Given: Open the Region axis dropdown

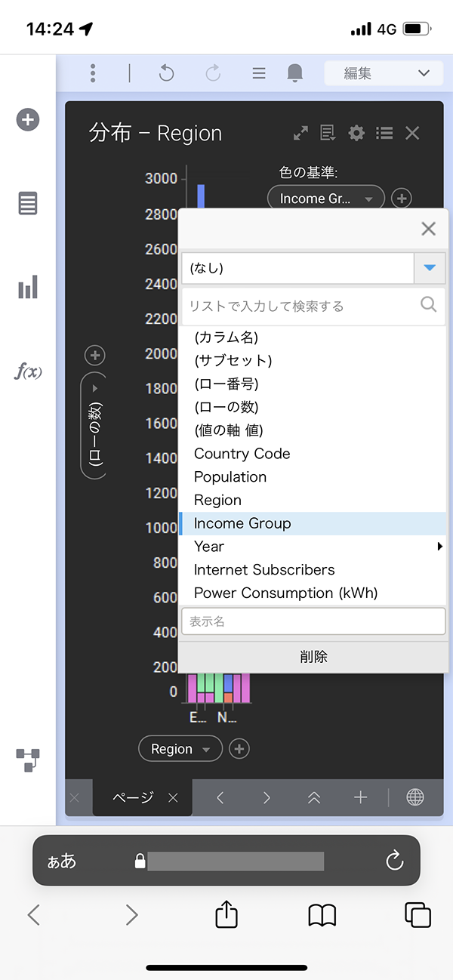Looking at the screenshot, I should [180, 749].
